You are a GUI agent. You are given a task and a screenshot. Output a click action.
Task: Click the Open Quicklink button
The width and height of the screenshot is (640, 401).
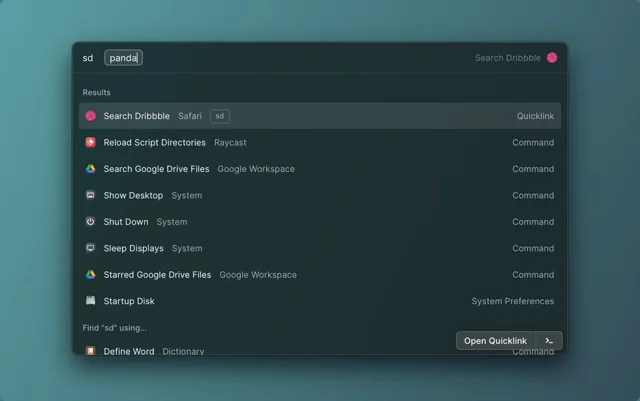click(x=495, y=341)
